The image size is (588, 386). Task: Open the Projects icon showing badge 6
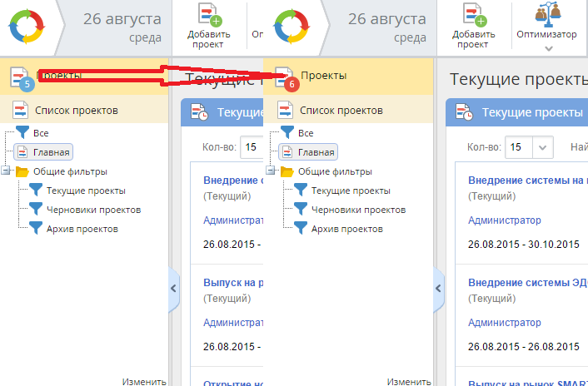point(285,77)
